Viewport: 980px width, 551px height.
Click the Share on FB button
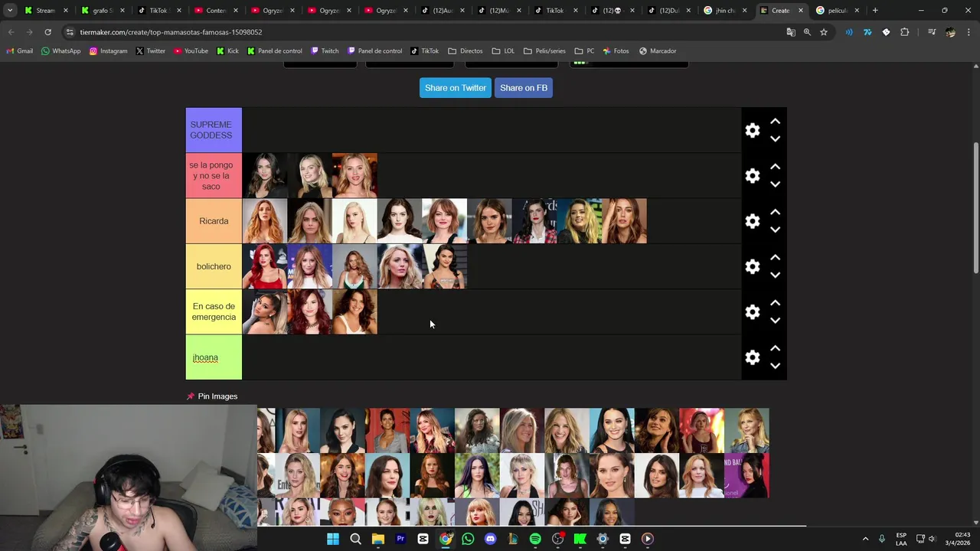pyautogui.click(x=524, y=88)
